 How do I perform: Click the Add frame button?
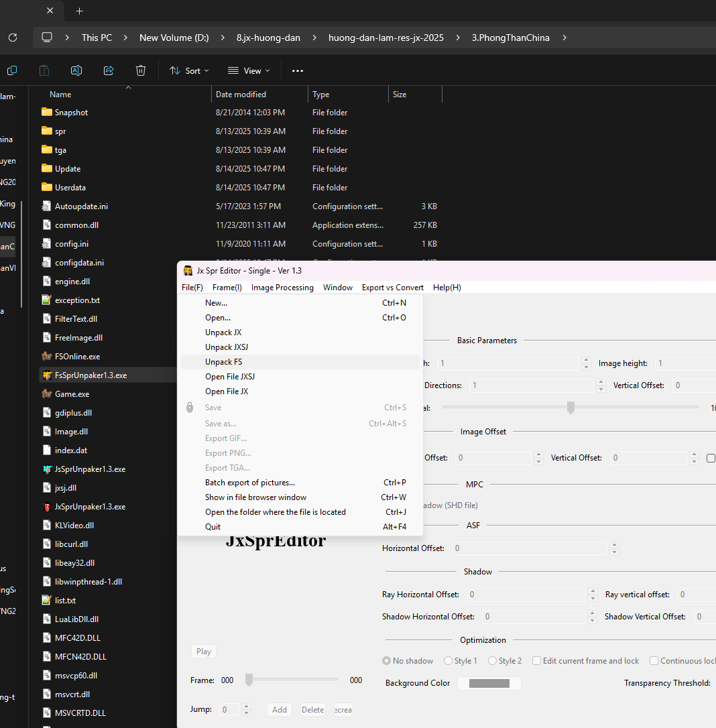[x=280, y=709]
